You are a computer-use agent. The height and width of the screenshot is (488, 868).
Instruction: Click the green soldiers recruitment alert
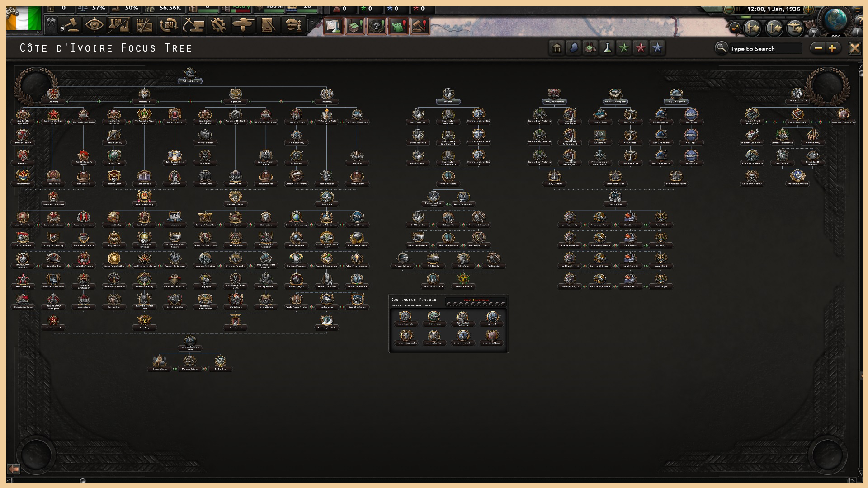[399, 27]
